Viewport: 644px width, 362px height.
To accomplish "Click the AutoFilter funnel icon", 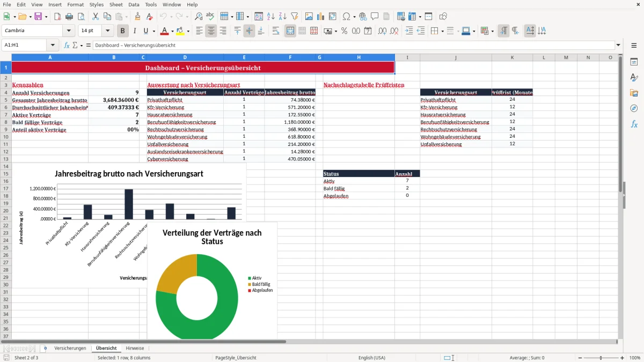I will click(x=295, y=17).
